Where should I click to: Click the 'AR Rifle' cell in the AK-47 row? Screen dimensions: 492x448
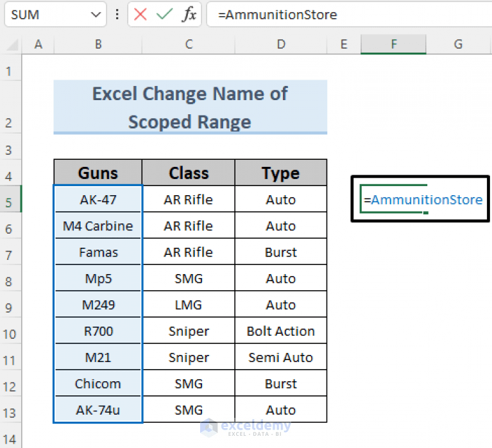[x=188, y=199]
